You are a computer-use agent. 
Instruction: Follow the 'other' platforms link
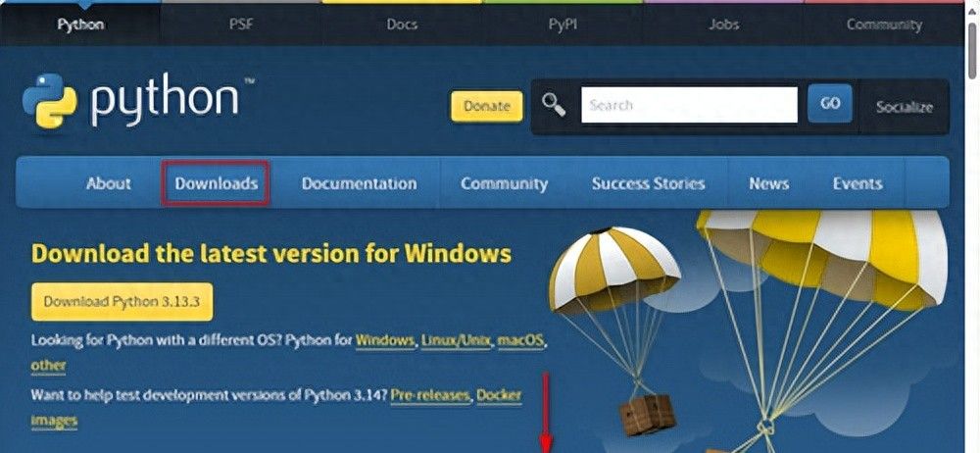click(x=48, y=366)
